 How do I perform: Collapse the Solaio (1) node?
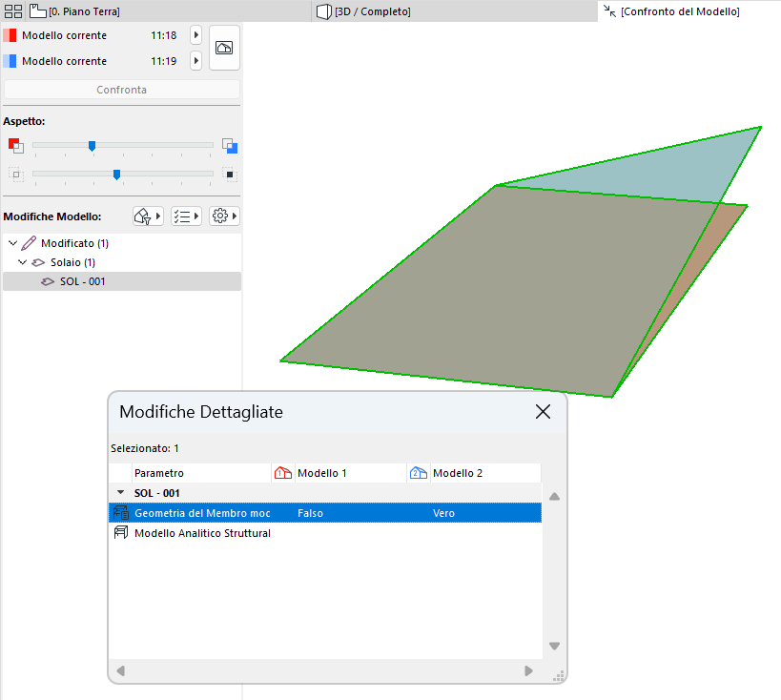pos(23,262)
